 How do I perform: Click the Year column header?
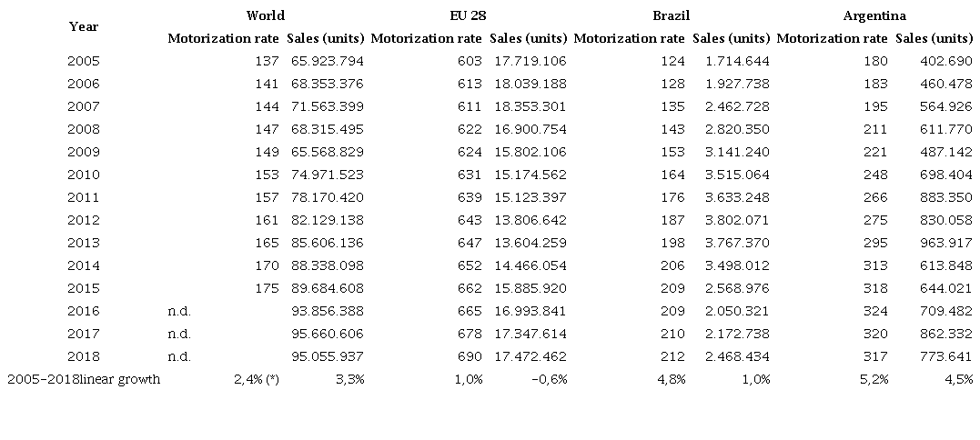point(83,26)
